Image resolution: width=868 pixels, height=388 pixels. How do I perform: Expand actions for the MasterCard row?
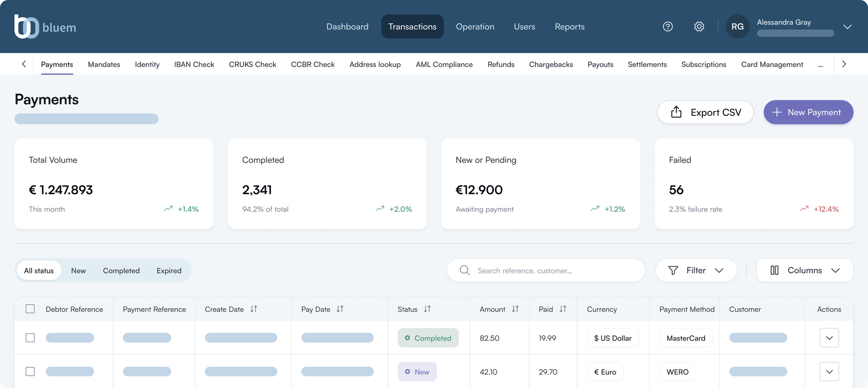point(829,338)
